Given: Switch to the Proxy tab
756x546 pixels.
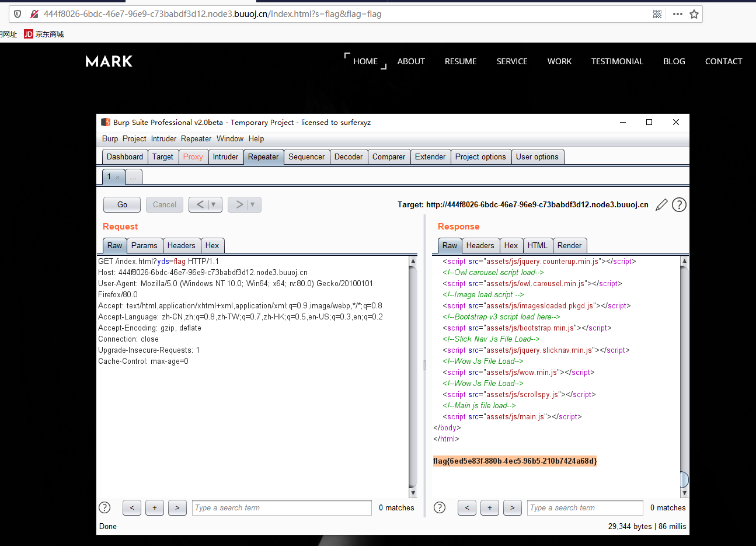Looking at the screenshot, I should coord(193,157).
